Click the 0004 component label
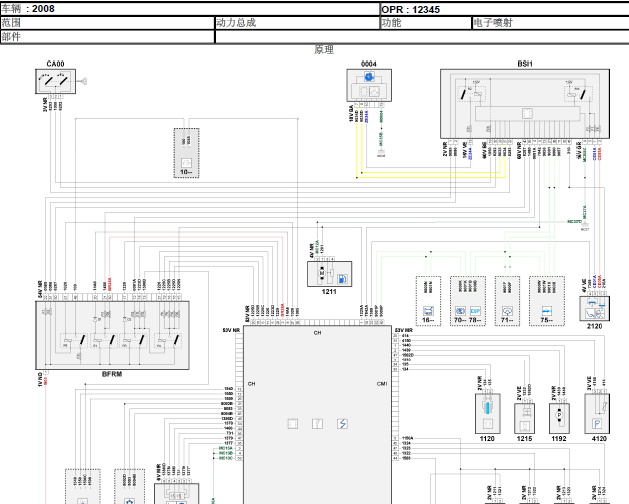The height and width of the screenshot is (504, 629). [369, 64]
